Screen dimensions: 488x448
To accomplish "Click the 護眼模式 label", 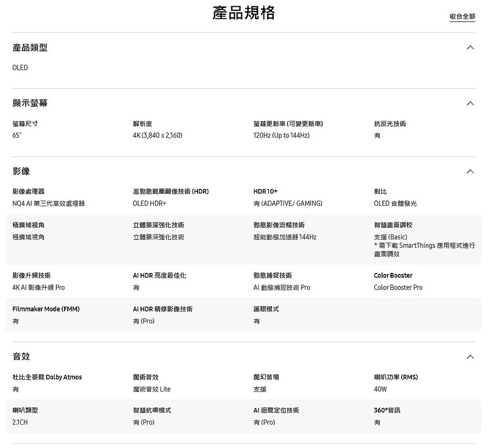I will 266,309.
